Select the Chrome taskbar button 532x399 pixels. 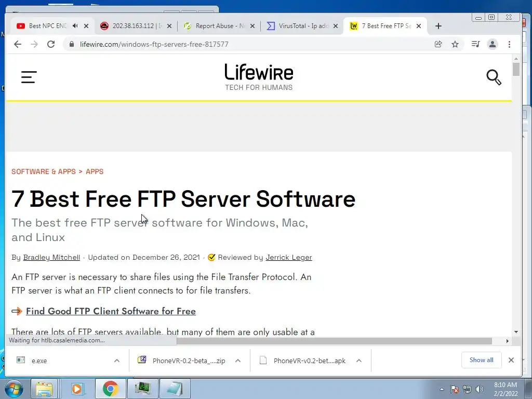click(110, 389)
